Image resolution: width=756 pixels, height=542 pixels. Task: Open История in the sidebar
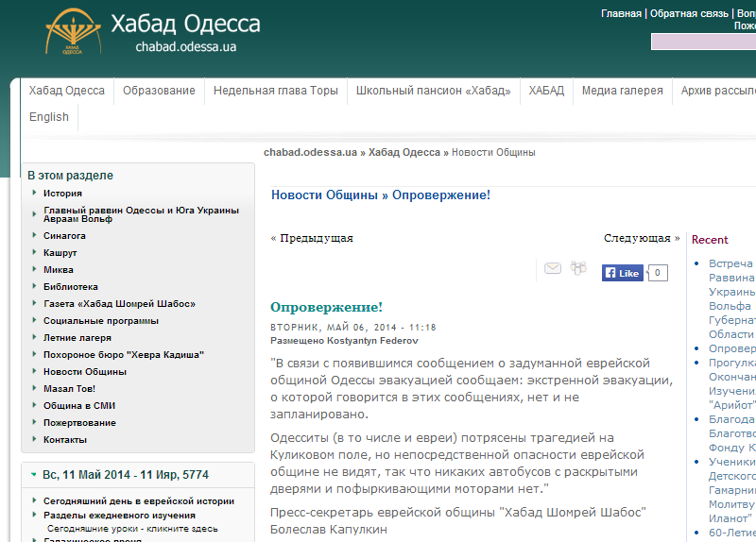pos(62,194)
